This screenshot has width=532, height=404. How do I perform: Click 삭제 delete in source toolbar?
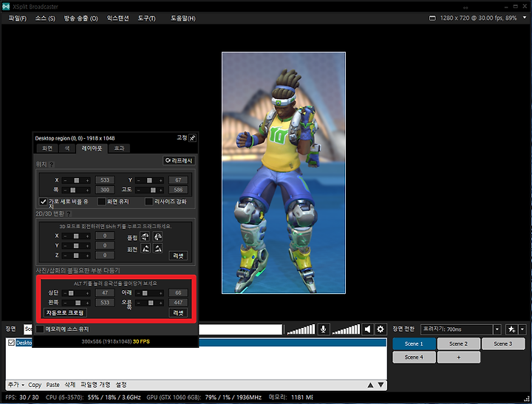coord(69,385)
